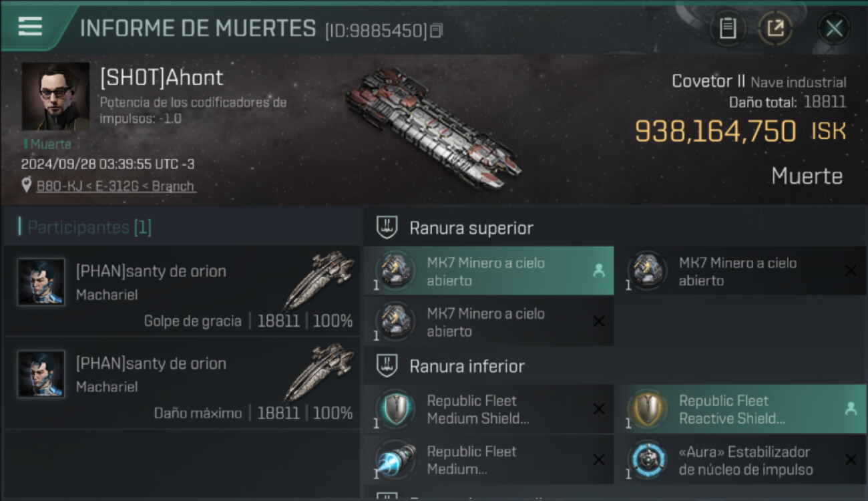
Task: Copy the report ID number
Action: (x=436, y=31)
